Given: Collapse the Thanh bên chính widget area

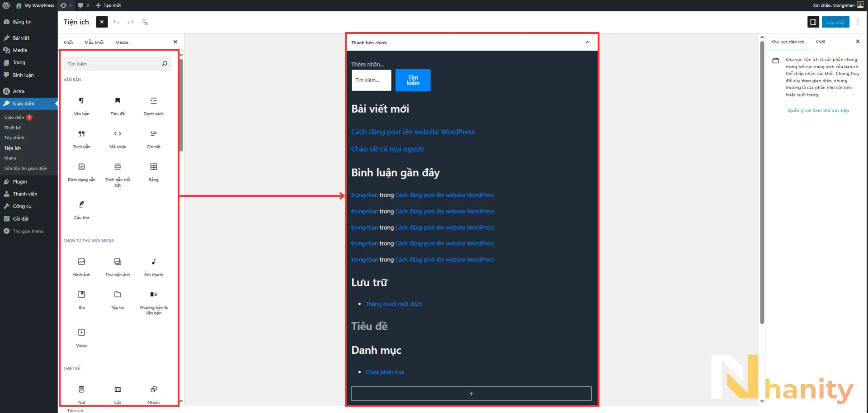Looking at the screenshot, I should (x=587, y=43).
